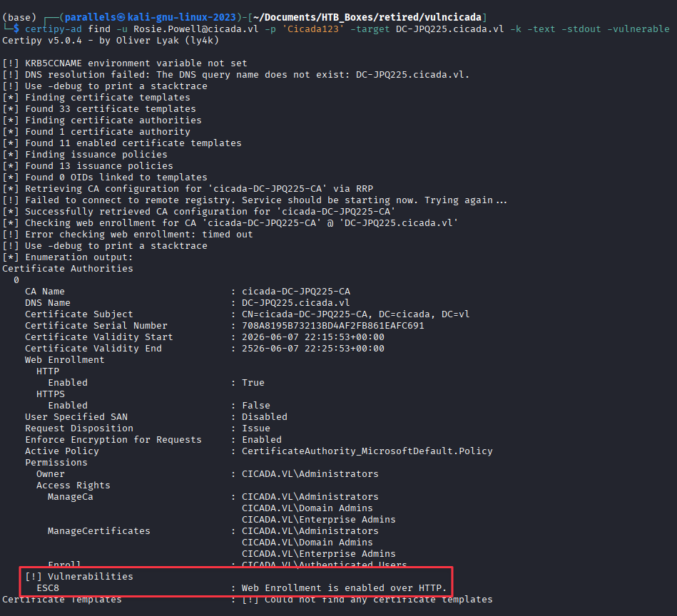Click the 'Error checking web enrollment: timed out' line
Screen dimensions: 677x616
pos(128,235)
